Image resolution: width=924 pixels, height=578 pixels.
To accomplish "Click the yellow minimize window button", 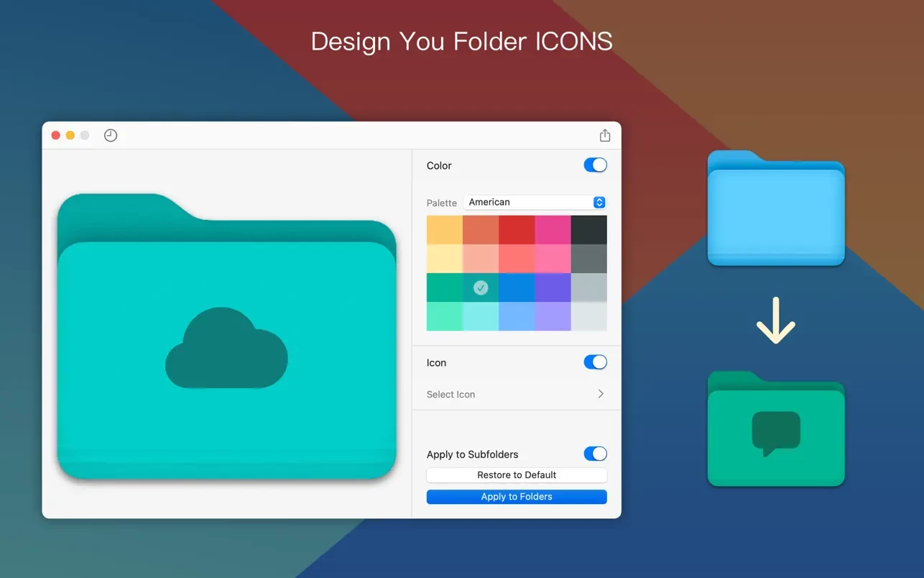I will 70,135.
